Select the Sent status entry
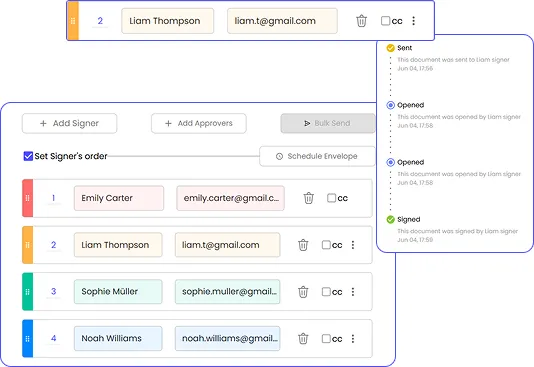534x367 pixels. (404, 48)
